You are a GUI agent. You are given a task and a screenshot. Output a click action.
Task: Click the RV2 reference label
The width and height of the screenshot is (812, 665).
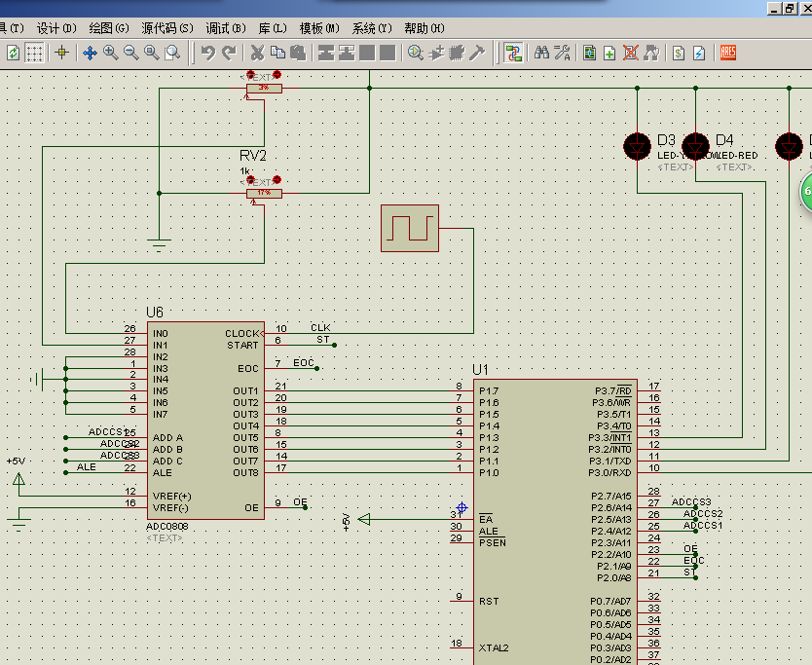coord(253,156)
